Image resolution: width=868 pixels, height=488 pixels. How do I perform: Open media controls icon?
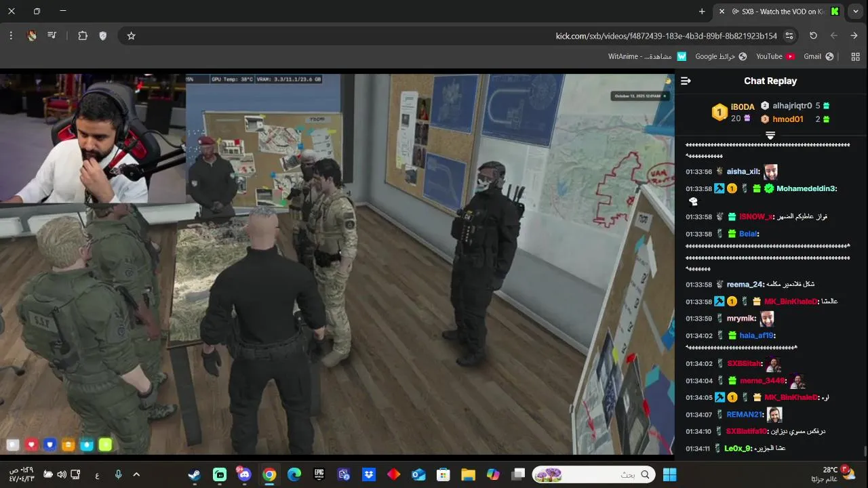(52, 36)
